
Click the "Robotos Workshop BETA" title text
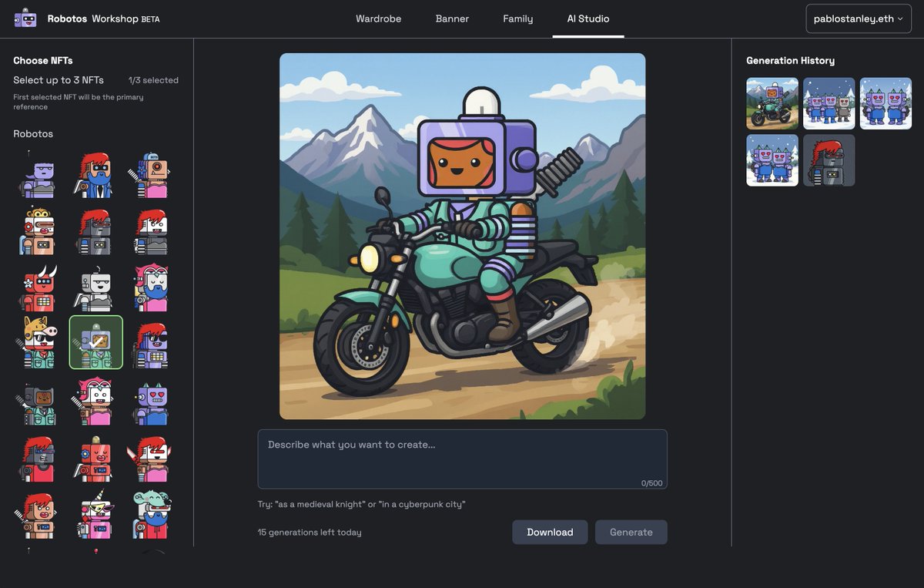tap(103, 18)
